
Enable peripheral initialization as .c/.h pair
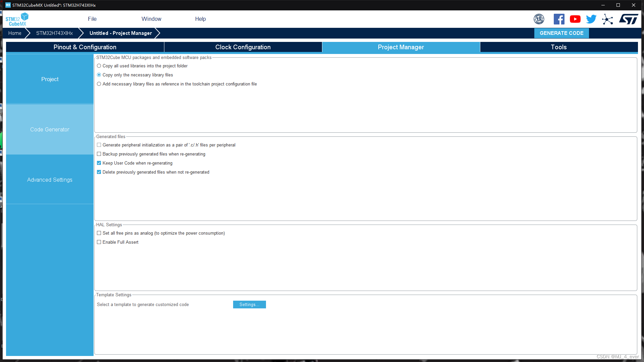pos(99,145)
